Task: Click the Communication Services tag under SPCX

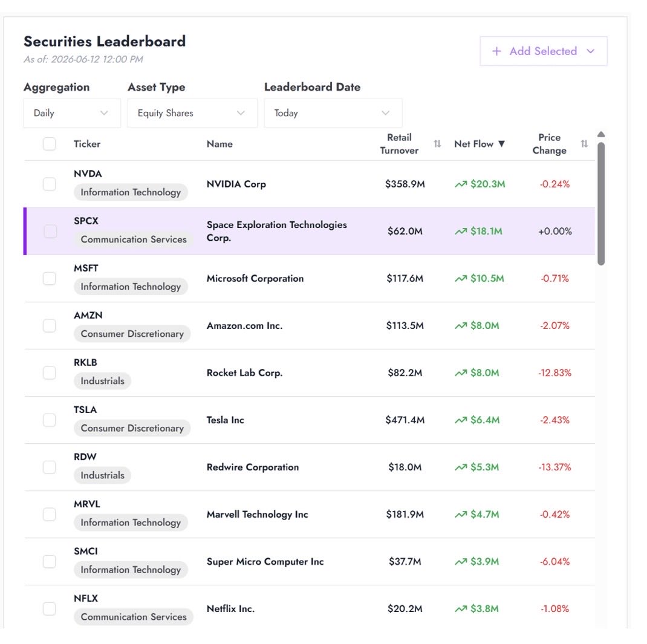Action: point(134,239)
